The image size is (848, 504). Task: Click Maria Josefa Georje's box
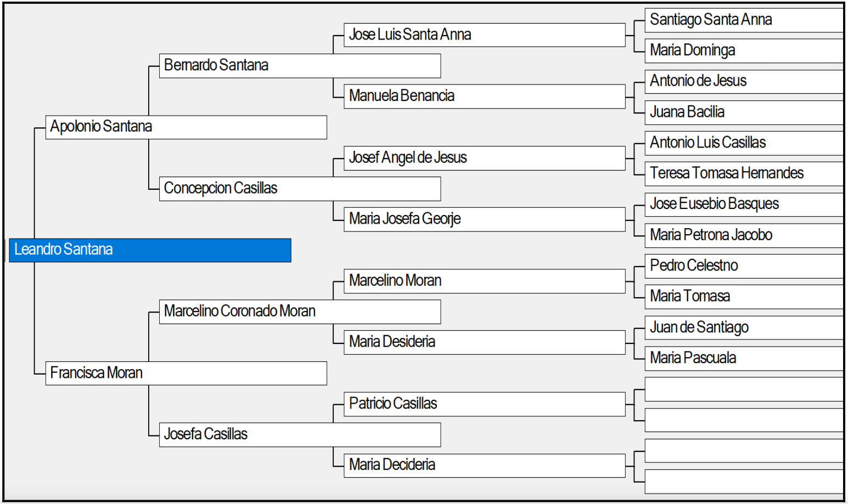(x=485, y=219)
